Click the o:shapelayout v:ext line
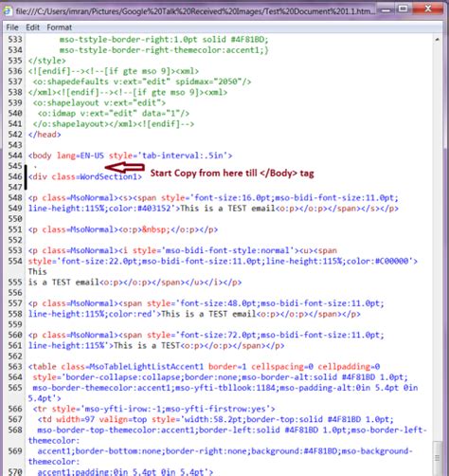This screenshot has height=476, width=449. point(99,102)
